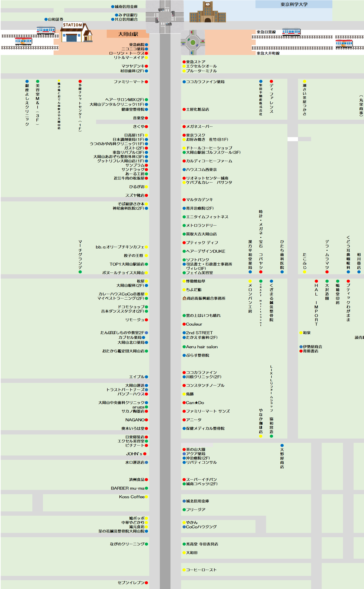
Task: Click the ドトールコーヒーショップ entry
Action: (207, 148)
